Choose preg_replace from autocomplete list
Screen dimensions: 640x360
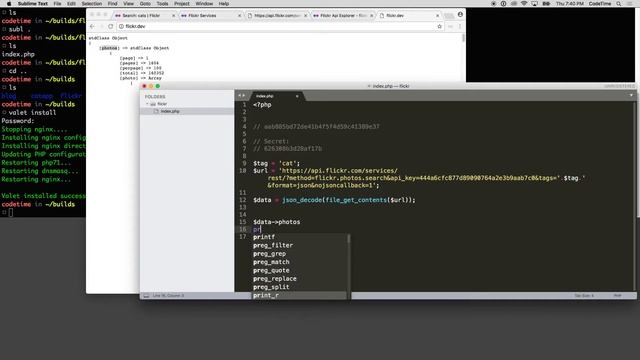pyautogui.click(x=299, y=279)
